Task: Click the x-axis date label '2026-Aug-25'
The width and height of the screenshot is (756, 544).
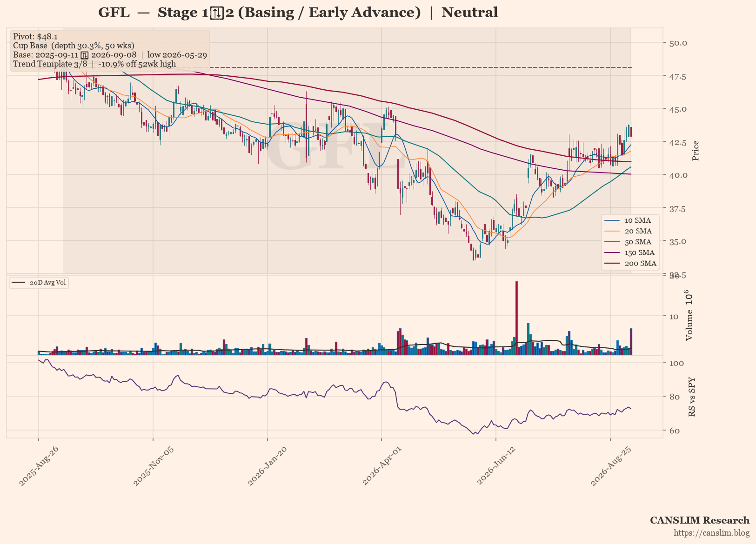Action: click(x=610, y=466)
